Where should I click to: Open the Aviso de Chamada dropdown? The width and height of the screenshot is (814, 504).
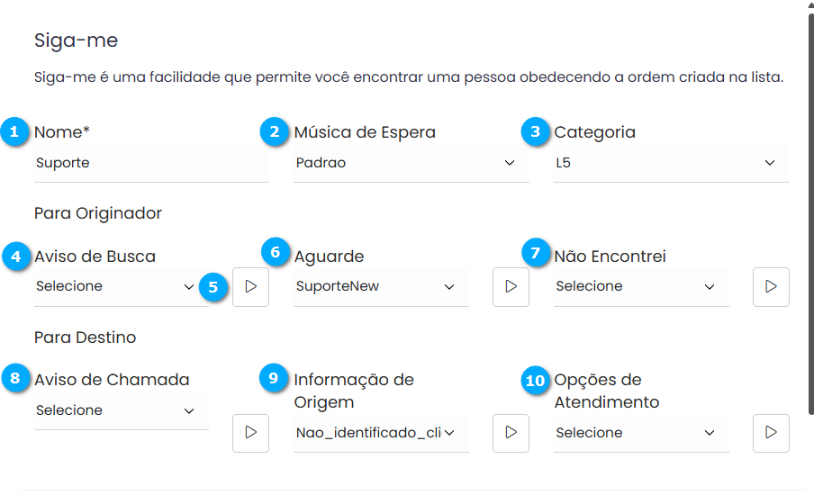tap(115, 411)
